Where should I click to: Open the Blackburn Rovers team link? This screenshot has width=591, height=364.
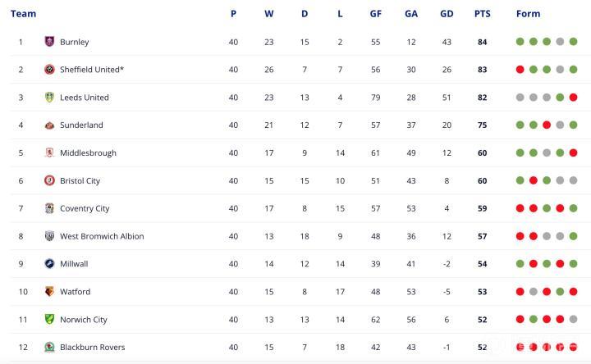pyautogui.click(x=92, y=348)
